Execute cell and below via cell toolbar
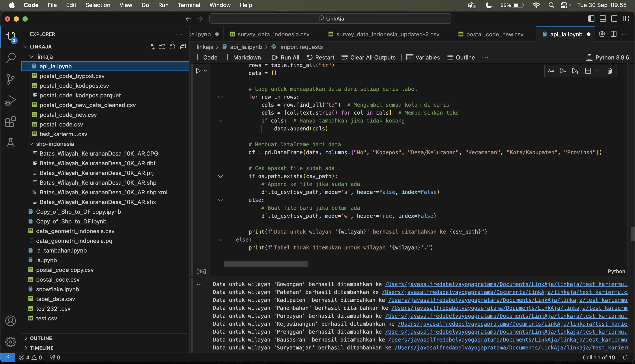The height and width of the screenshot is (364, 635). pos(575,71)
